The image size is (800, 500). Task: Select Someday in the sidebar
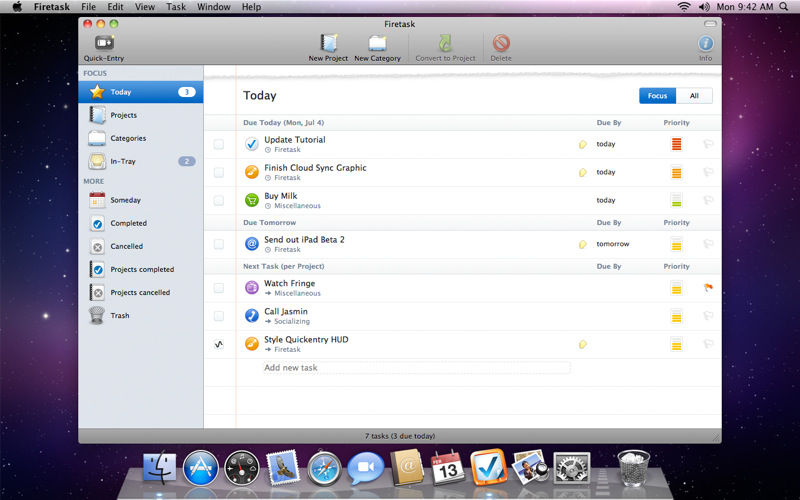tap(125, 200)
